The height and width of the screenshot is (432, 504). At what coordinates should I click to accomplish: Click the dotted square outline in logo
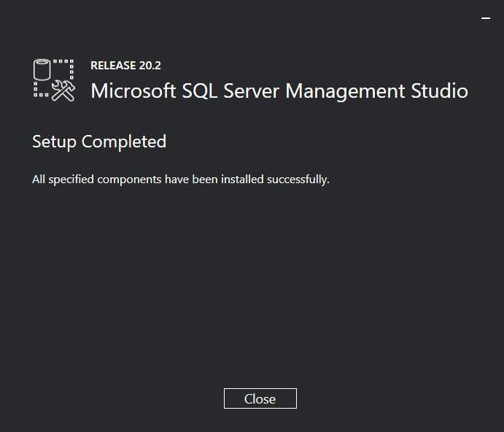[66, 68]
